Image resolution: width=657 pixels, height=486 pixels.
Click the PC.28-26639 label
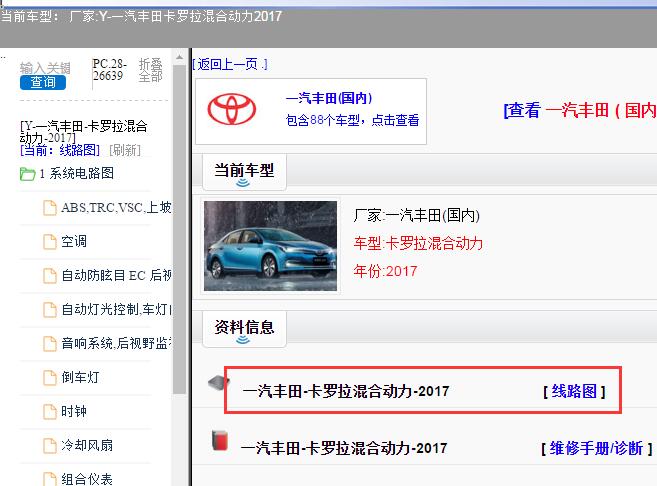[x=110, y=70]
